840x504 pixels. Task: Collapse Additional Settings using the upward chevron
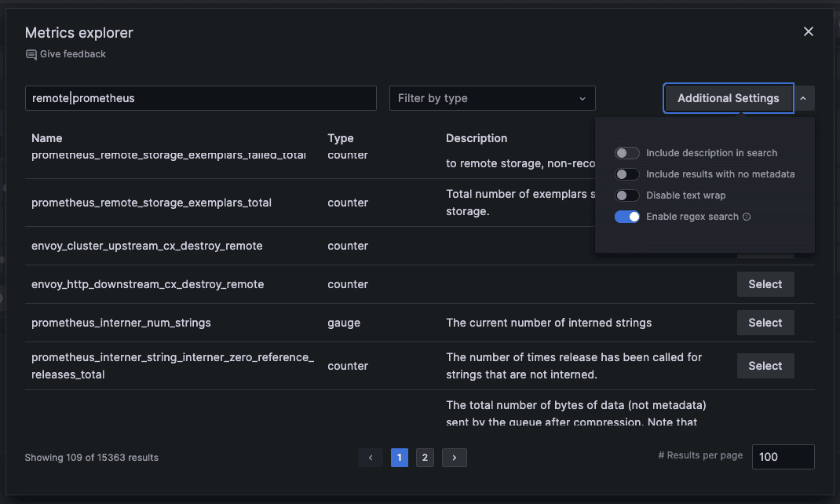pyautogui.click(x=803, y=97)
